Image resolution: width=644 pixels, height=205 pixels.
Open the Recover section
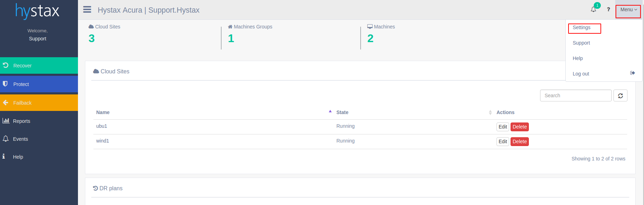pos(39,65)
